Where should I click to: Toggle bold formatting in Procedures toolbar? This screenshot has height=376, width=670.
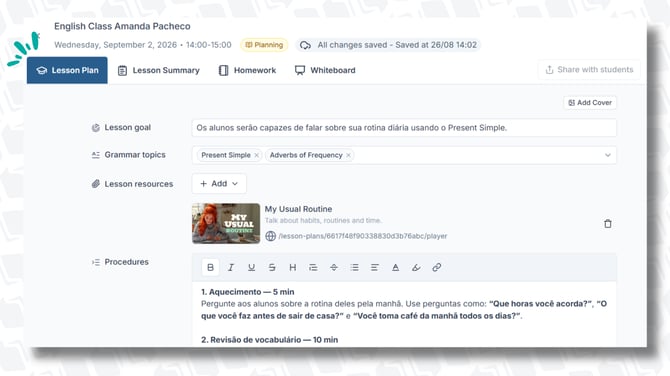pos(210,267)
